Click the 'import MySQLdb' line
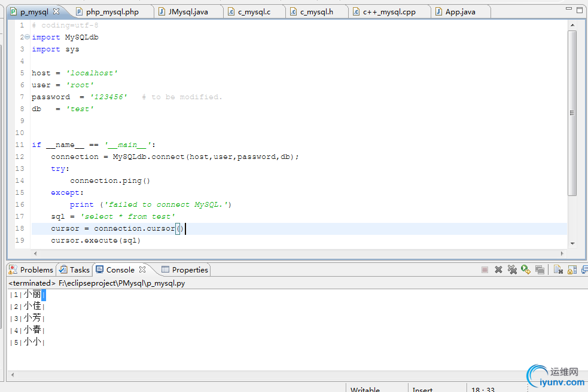 65,37
